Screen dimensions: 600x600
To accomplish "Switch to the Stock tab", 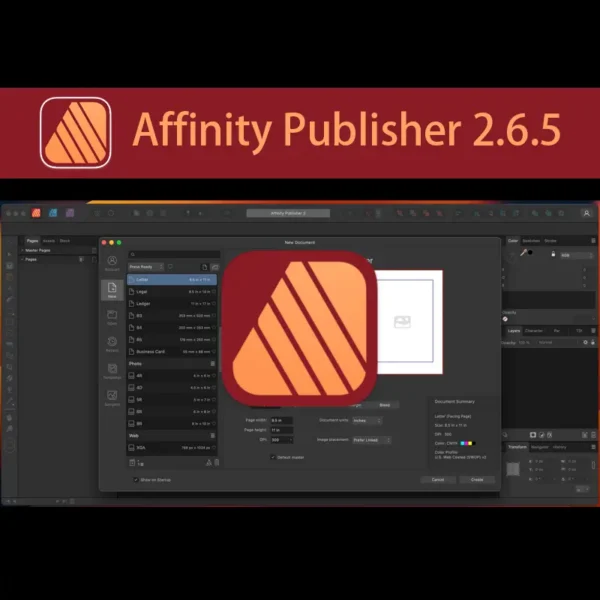I will (65, 241).
